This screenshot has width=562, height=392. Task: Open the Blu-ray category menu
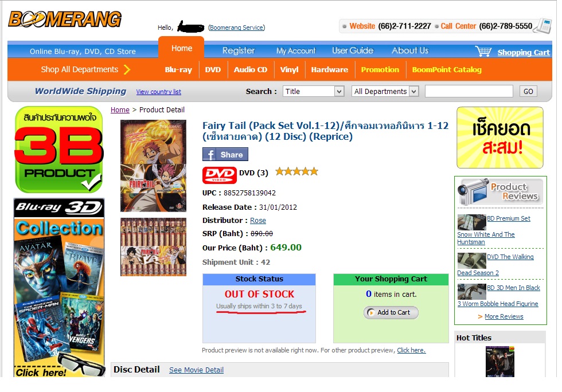pos(178,70)
